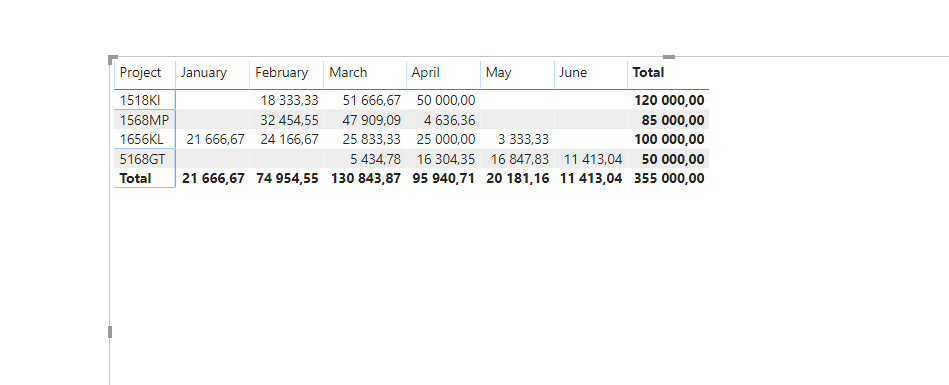The image size is (949, 385).
Task: Select the cell 16 304,35
Action: (x=446, y=160)
